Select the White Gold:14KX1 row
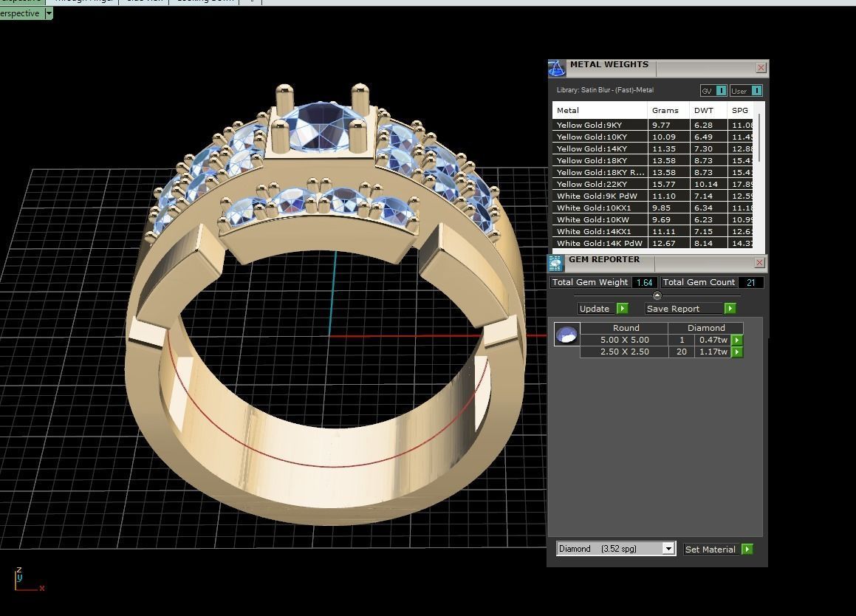Viewport: 856px width, 616px height. pyautogui.click(x=652, y=231)
